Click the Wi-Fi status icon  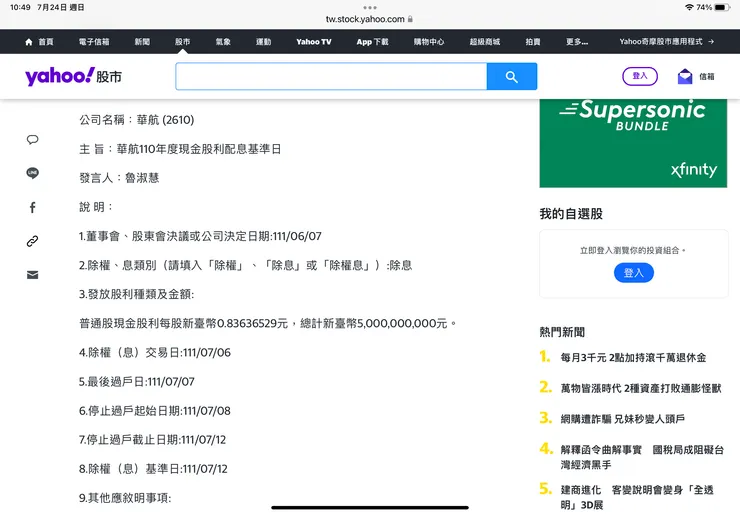[690, 8]
